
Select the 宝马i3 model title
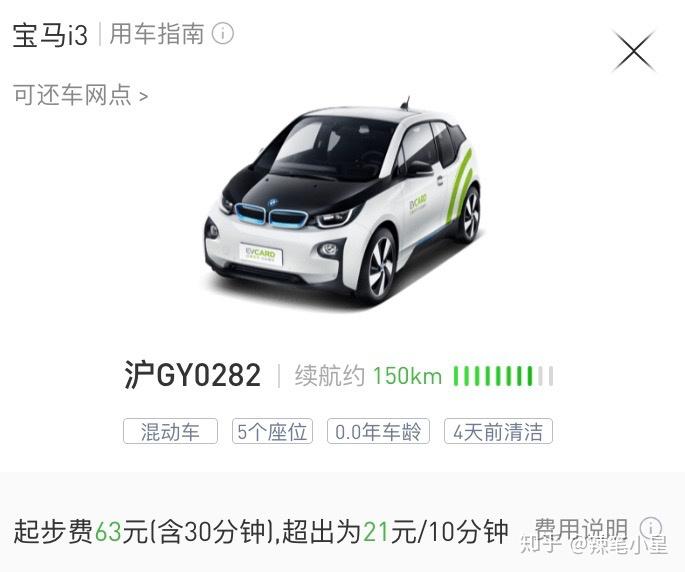(50, 35)
